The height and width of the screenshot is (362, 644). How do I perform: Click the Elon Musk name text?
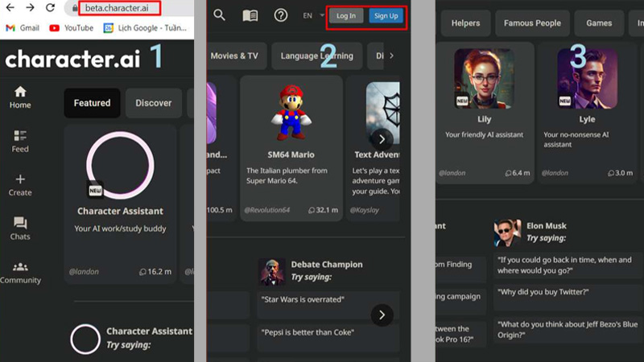click(547, 226)
